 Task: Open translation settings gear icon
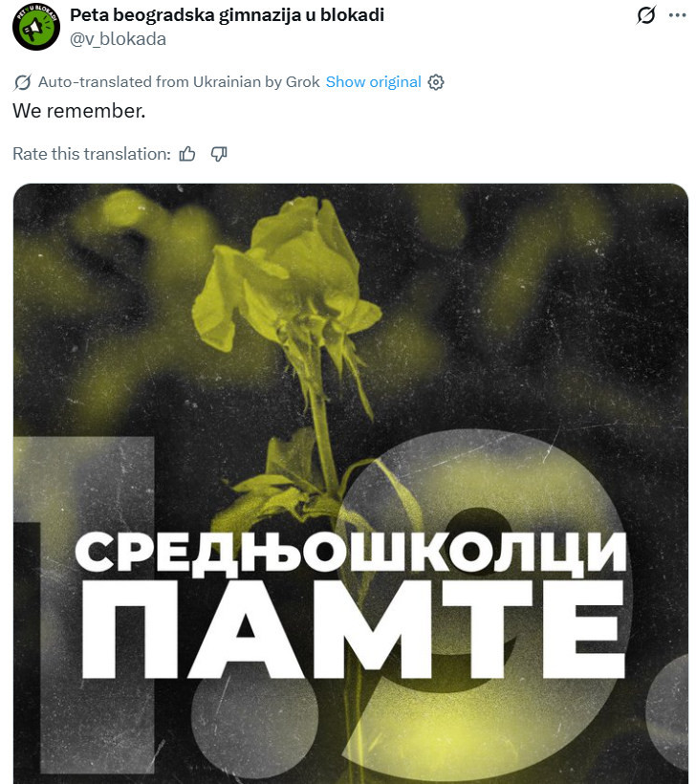coord(436,82)
